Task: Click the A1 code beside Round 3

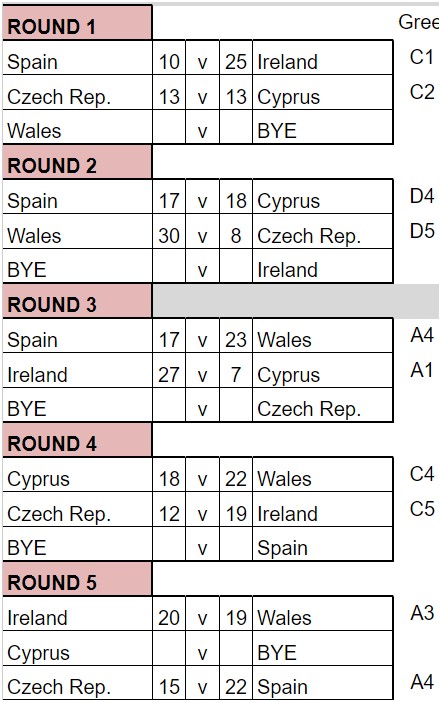Action: [422, 370]
